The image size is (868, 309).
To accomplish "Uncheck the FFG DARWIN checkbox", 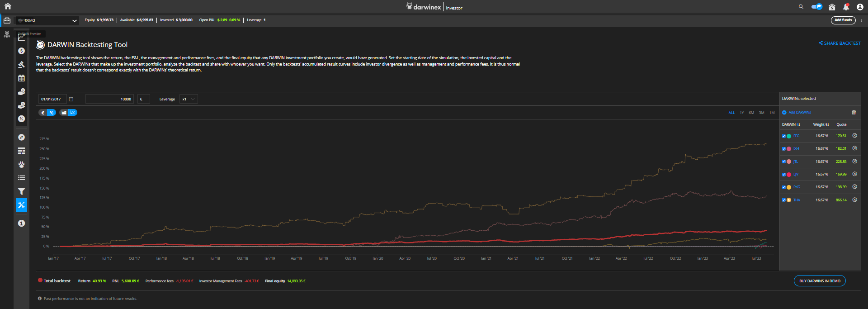I will click(x=784, y=136).
